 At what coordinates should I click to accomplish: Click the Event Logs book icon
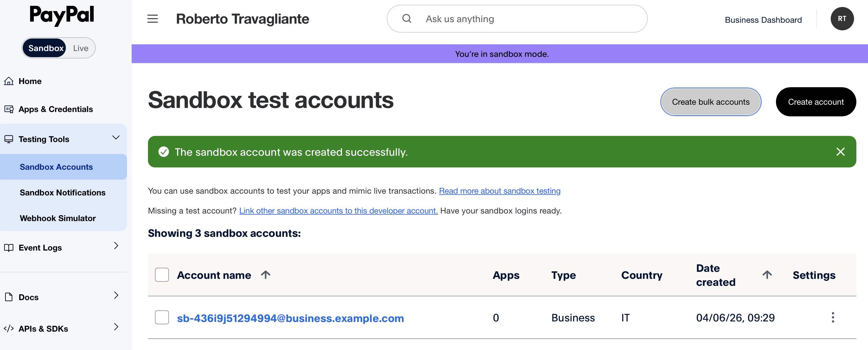[9, 248]
